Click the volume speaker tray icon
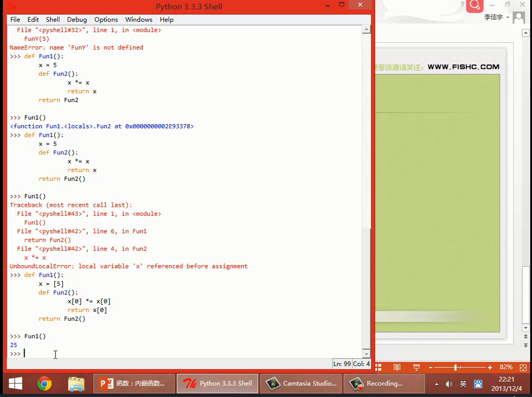This screenshot has width=532, height=397. coord(449,384)
